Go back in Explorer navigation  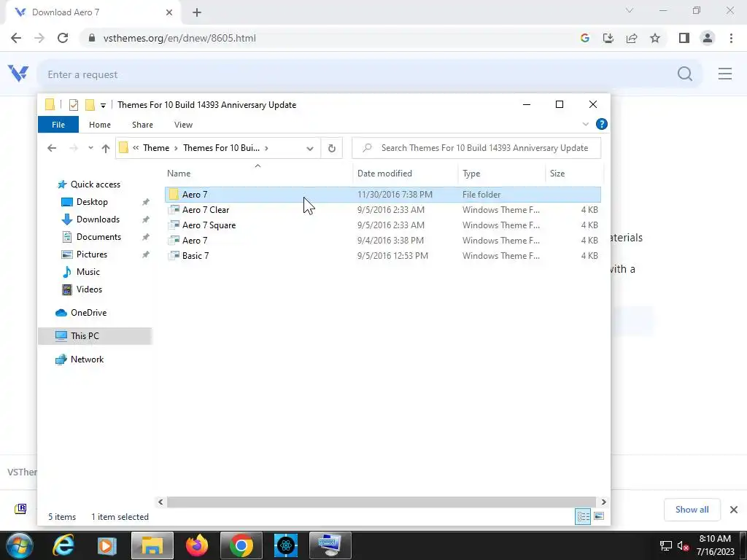pos(52,148)
